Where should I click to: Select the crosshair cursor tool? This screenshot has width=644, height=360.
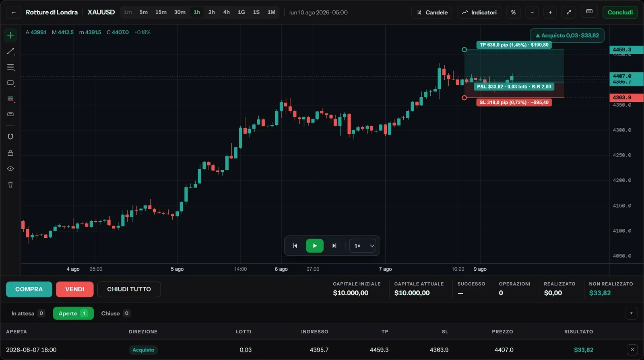[10, 35]
